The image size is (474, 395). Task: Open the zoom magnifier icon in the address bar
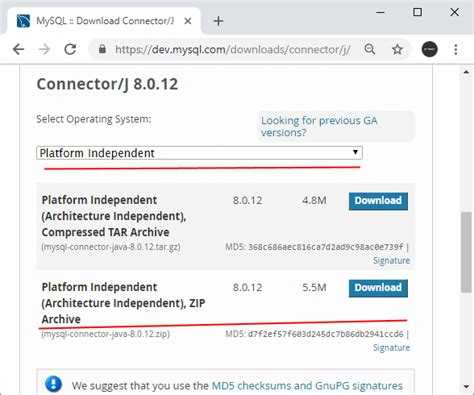click(369, 49)
